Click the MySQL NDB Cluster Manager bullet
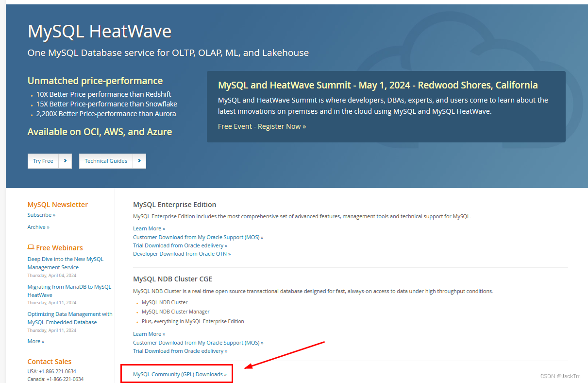The width and height of the screenshot is (588, 383). [x=176, y=312]
